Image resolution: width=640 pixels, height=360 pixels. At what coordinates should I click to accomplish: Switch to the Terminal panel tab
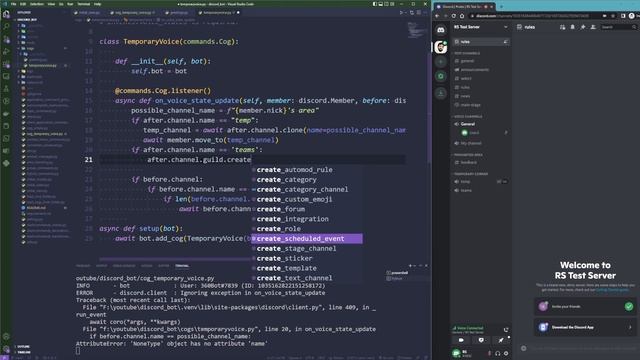[182, 266]
